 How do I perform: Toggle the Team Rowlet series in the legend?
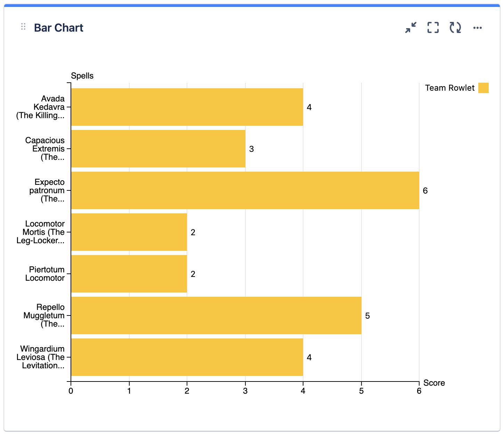(449, 88)
